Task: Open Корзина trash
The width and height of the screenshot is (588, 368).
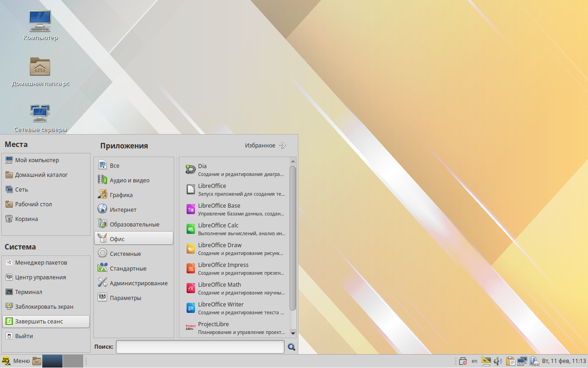Action: (46, 219)
